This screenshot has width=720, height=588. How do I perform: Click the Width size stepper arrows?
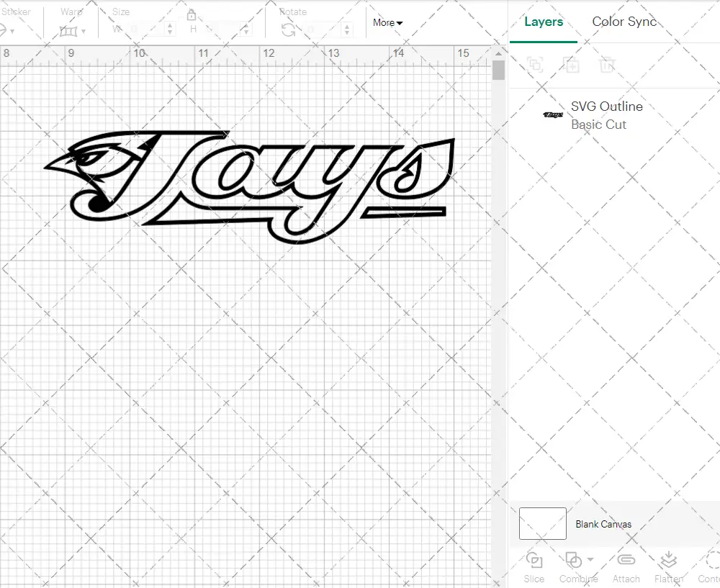[170, 30]
